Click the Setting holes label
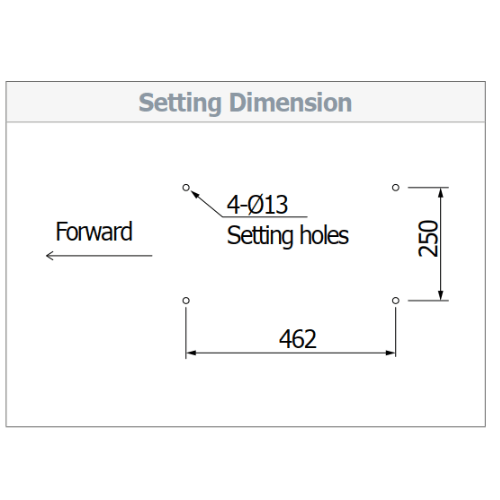The image size is (500, 500). (288, 236)
